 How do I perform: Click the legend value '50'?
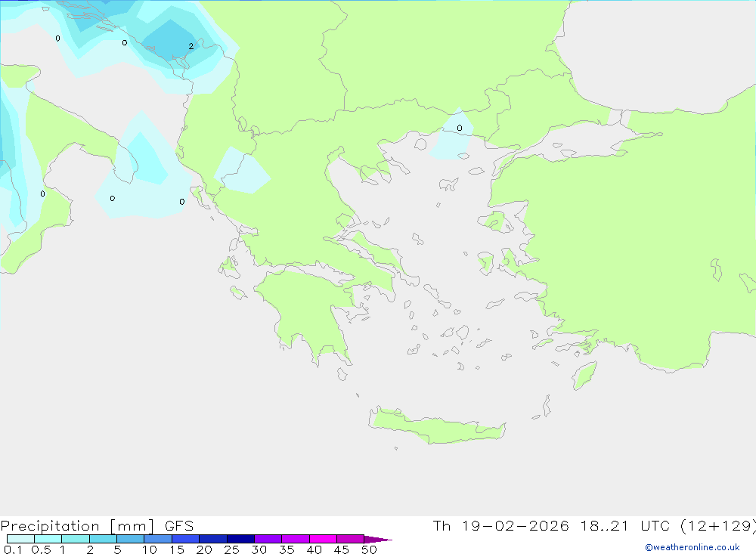(x=369, y=549)
